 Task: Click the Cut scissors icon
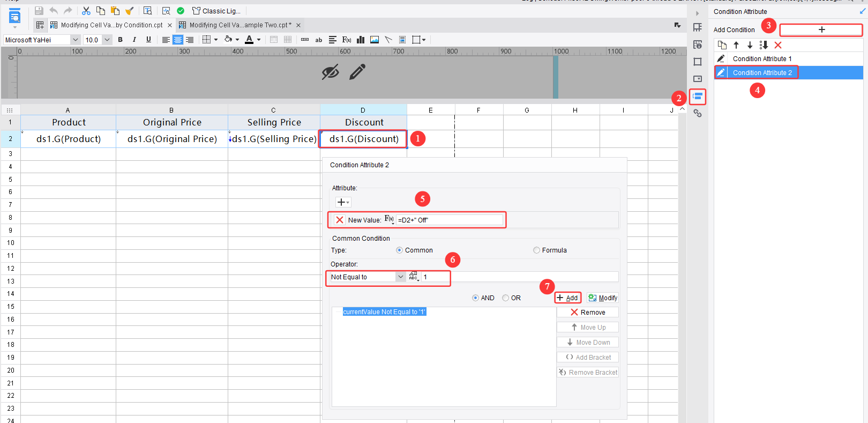pos(86,11)
